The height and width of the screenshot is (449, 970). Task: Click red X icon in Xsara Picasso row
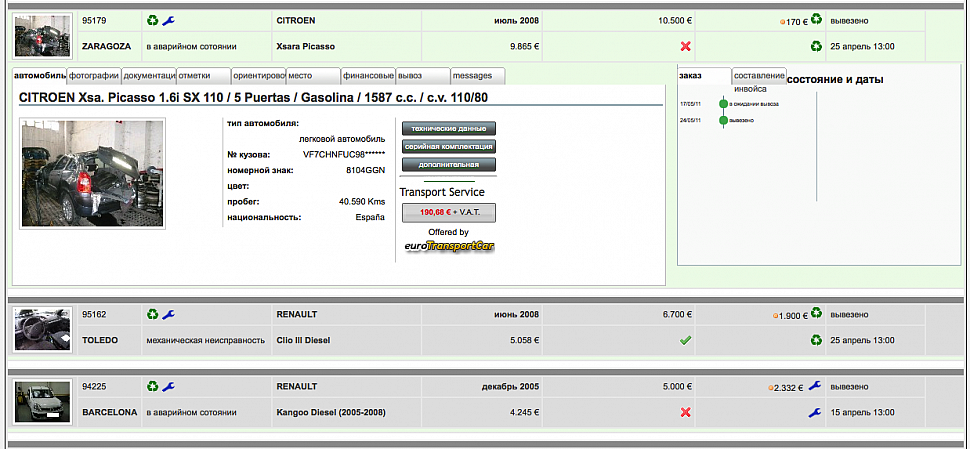coord(685,46)
